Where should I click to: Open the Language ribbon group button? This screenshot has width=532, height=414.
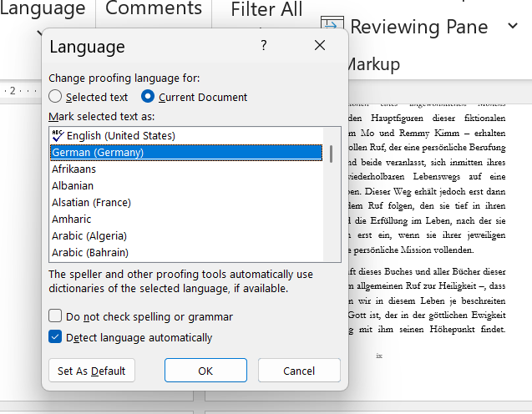(x=43, y=9)
